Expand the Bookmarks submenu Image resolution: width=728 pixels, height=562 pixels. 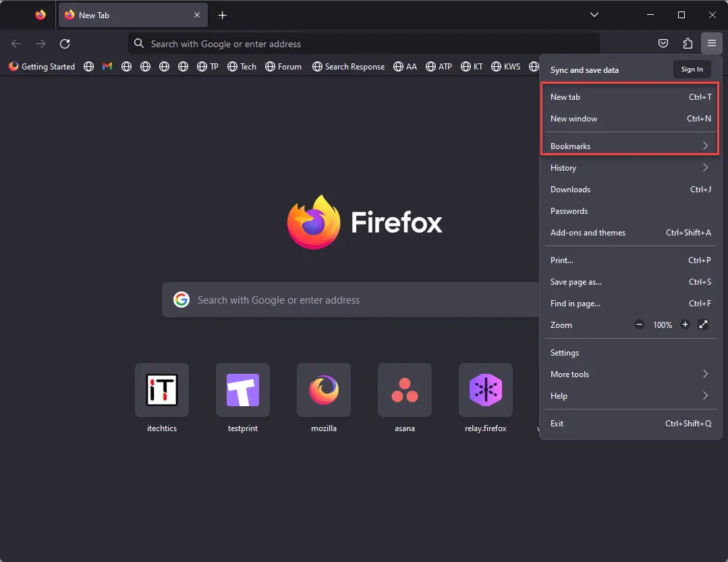[x=630, y=146]
